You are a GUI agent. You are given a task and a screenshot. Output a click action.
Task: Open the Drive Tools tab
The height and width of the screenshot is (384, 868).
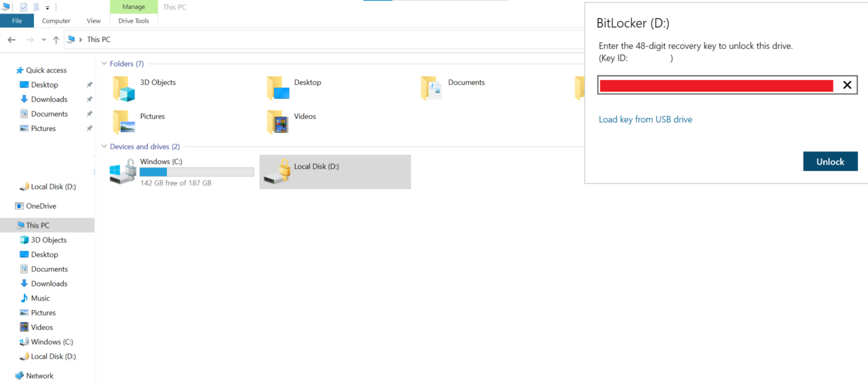pyautogui.click(x=134, y=21)
